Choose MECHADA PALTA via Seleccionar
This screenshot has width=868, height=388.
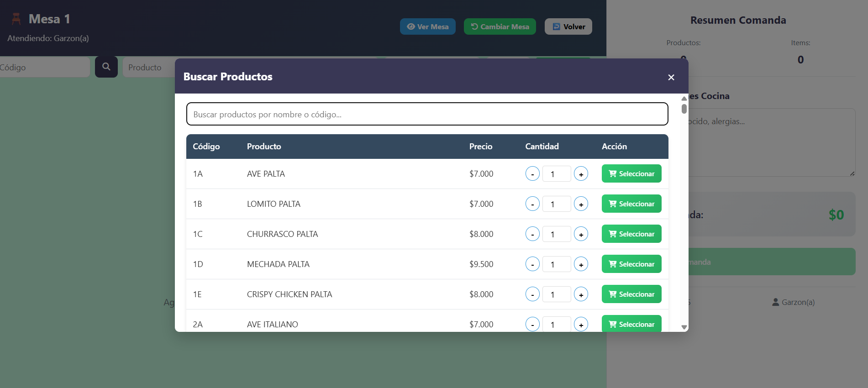tap(631, 264)
